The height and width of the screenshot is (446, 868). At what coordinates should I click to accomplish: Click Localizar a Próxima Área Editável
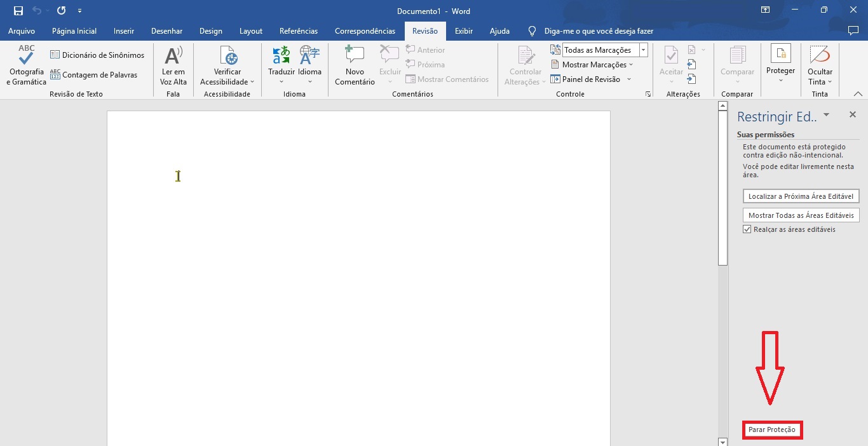[801, 196]
